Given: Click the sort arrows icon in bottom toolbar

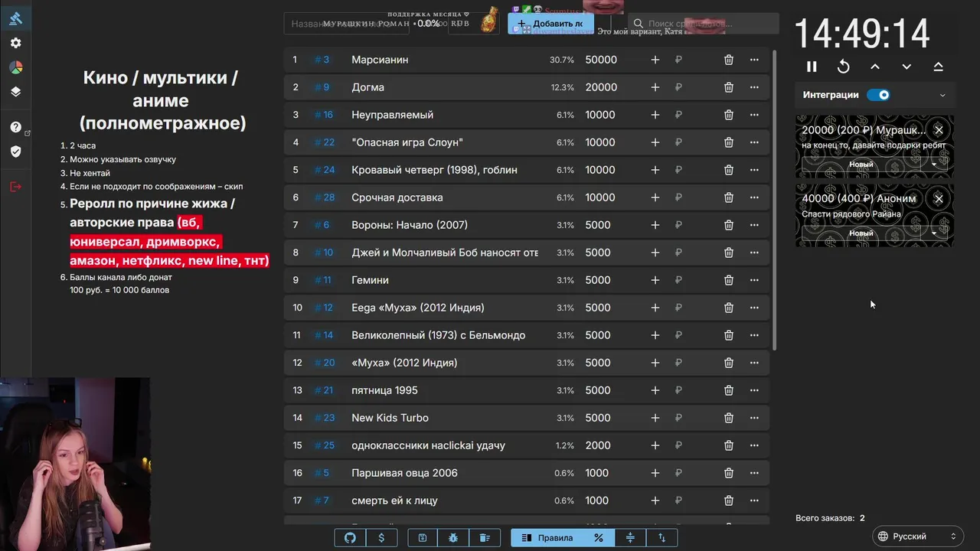Looking at the screenshot, I should (662, 538).
